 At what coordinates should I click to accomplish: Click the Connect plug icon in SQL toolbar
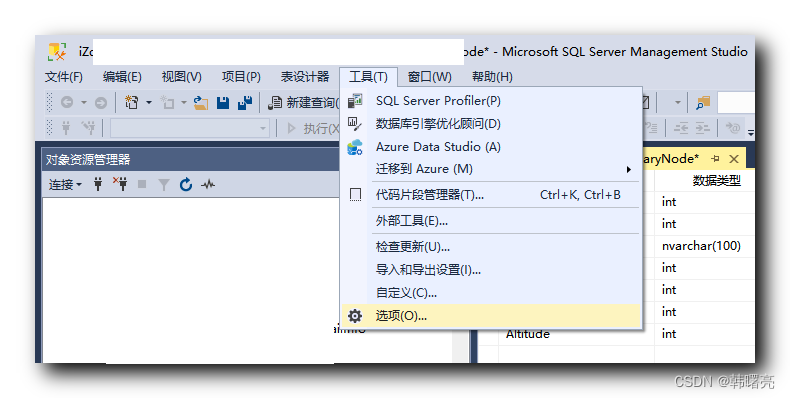(66, 128)
